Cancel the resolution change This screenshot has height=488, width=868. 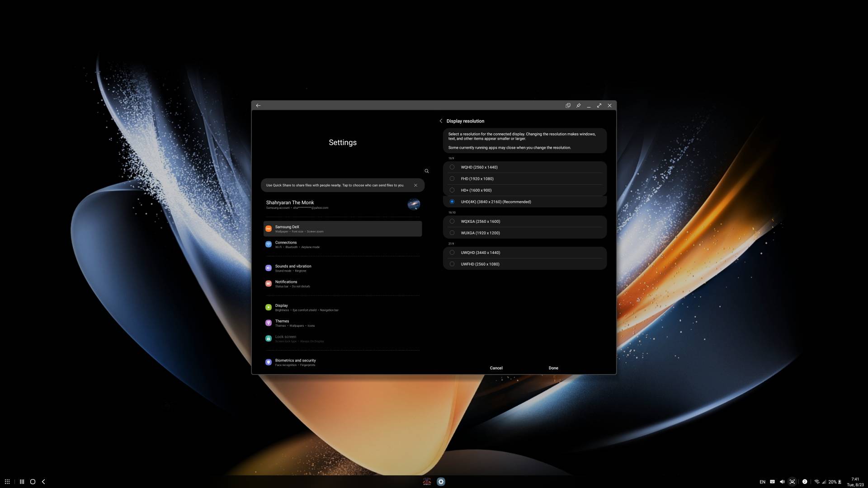[496, 368]
